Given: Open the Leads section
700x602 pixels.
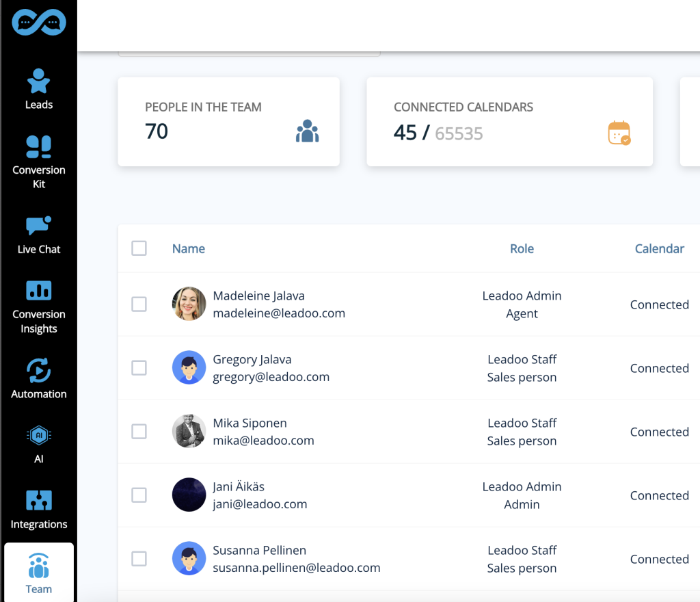Looking at the screenshot, I should click(x=39, y=90).
